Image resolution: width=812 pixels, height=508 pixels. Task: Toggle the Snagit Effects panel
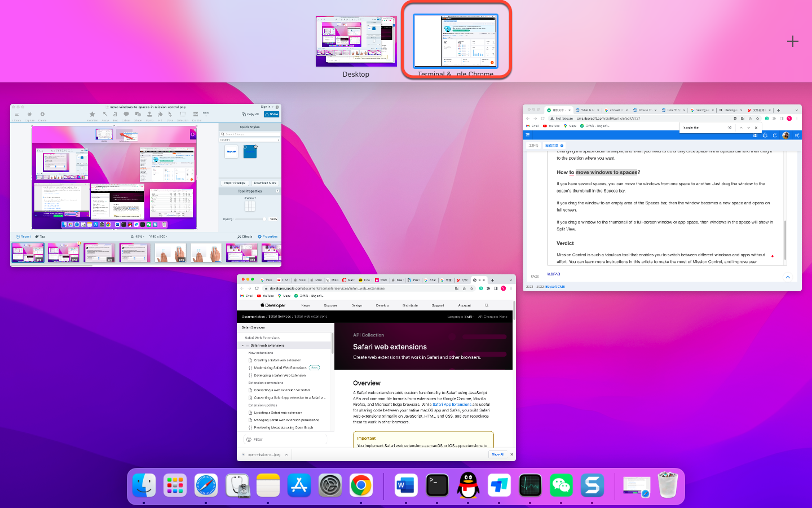pos(245,237)
